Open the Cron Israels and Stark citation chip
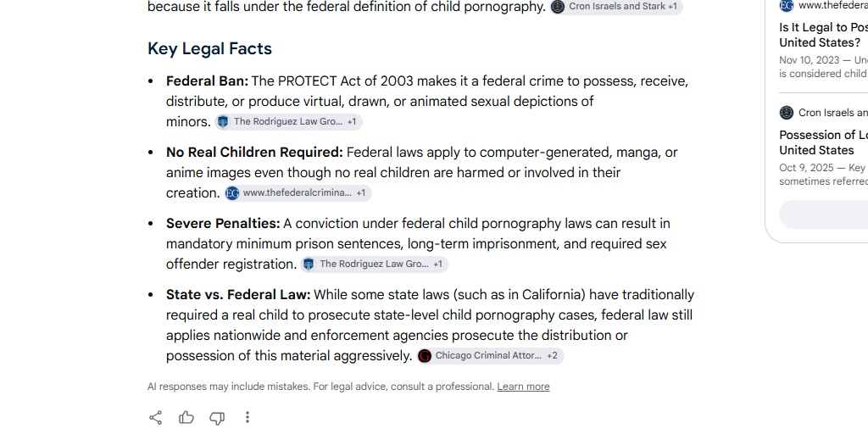 tap(616, 7)
